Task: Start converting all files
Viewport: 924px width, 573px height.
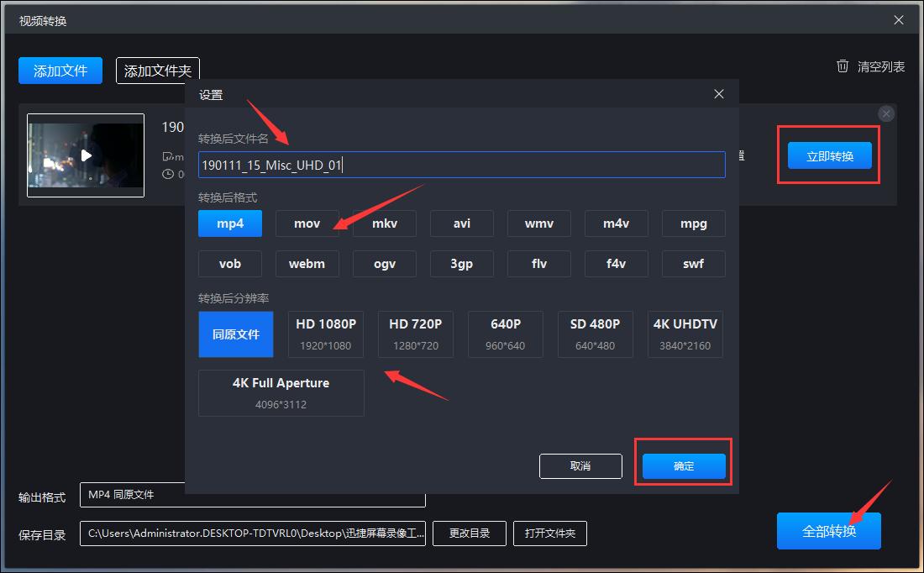Action: pyautogui.click(x=828, y=531)
